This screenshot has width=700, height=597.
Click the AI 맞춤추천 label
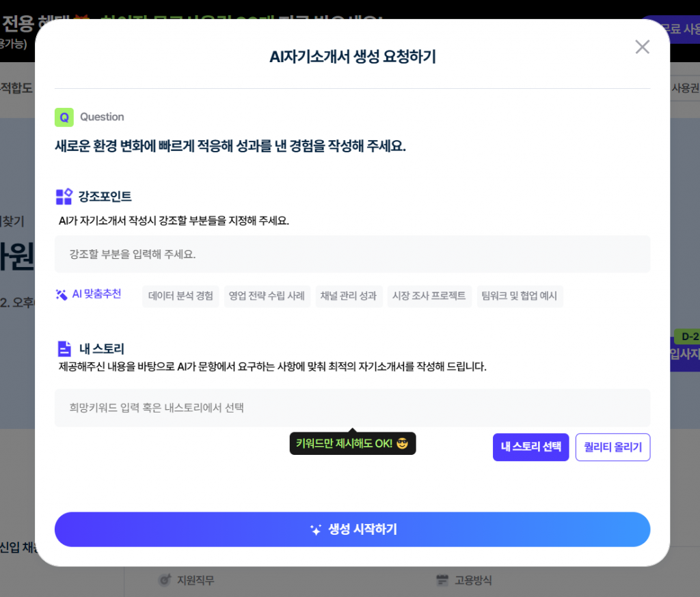pos(96,294)
